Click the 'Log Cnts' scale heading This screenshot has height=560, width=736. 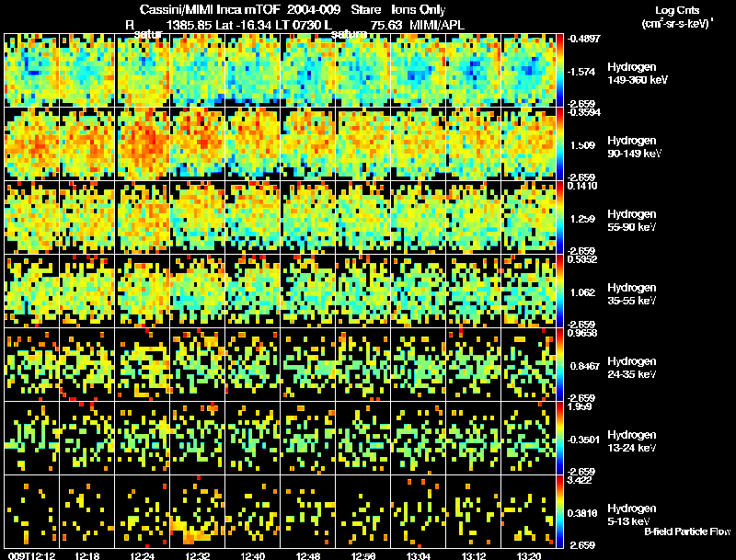677,10
